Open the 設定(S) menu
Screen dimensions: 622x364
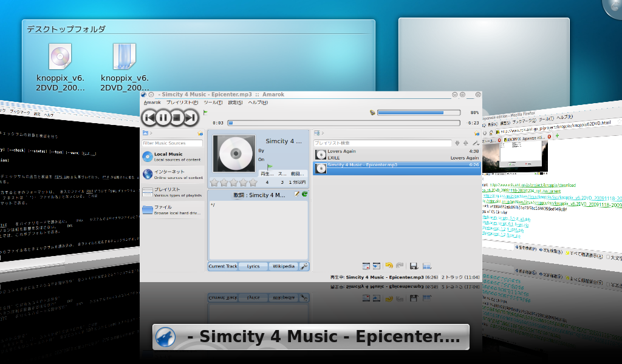pos(235,102)
